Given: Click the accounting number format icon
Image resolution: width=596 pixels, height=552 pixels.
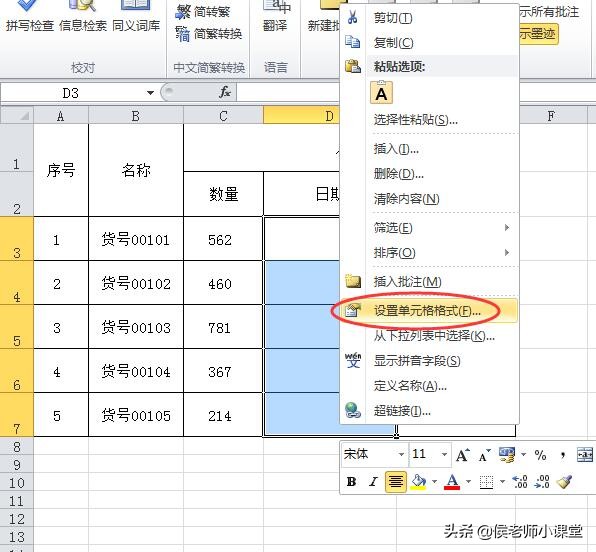Looking at the screenshot, I should pos(507,454).
